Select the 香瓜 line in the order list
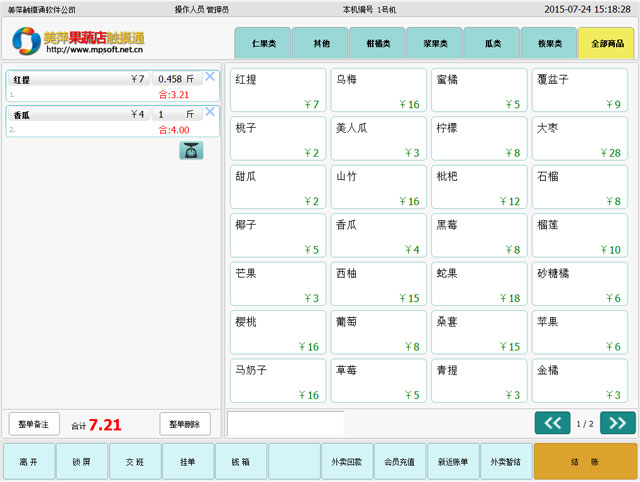Image resolution: width=640 pixels, height=482 pixels. [113, 121]
